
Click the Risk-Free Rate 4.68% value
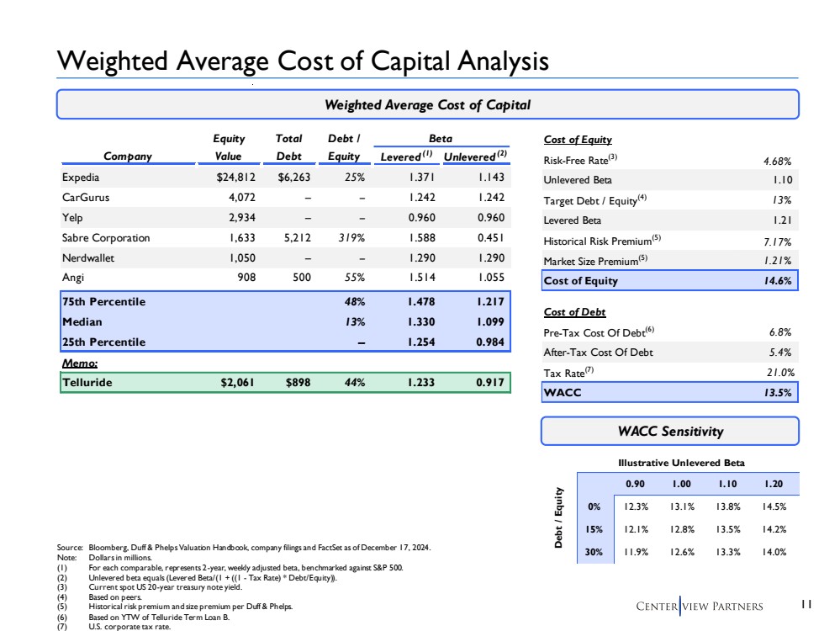(779, 160)
